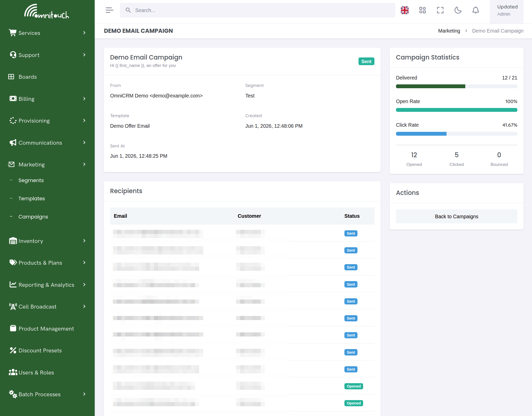The image size is (532, 416).
Task: Click the Discount Presets percent icon
Action: click(13, 350)
